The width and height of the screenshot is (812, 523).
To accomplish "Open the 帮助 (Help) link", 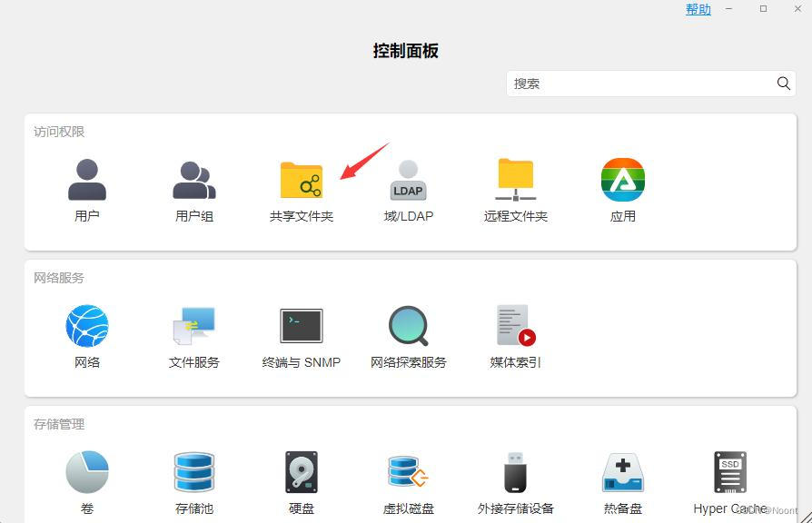I will click(x=698, y=10).
